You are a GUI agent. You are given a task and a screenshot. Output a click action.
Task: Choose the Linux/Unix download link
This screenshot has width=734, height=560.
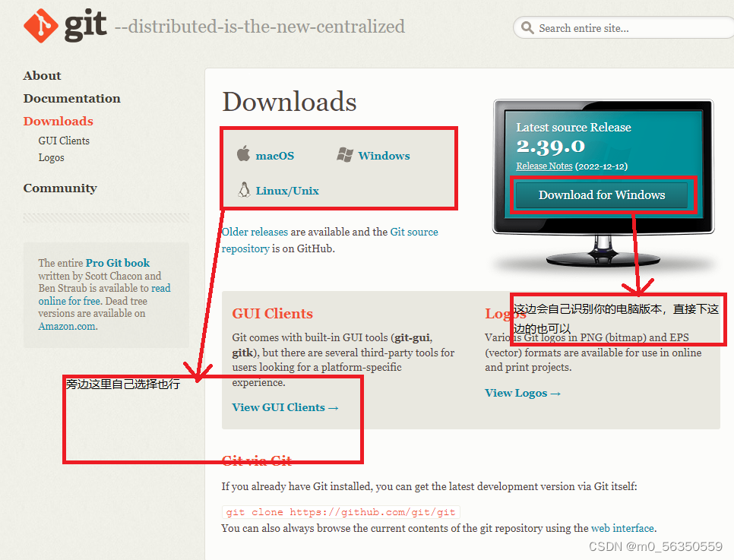pyautogui.click(x=287, y=191)
